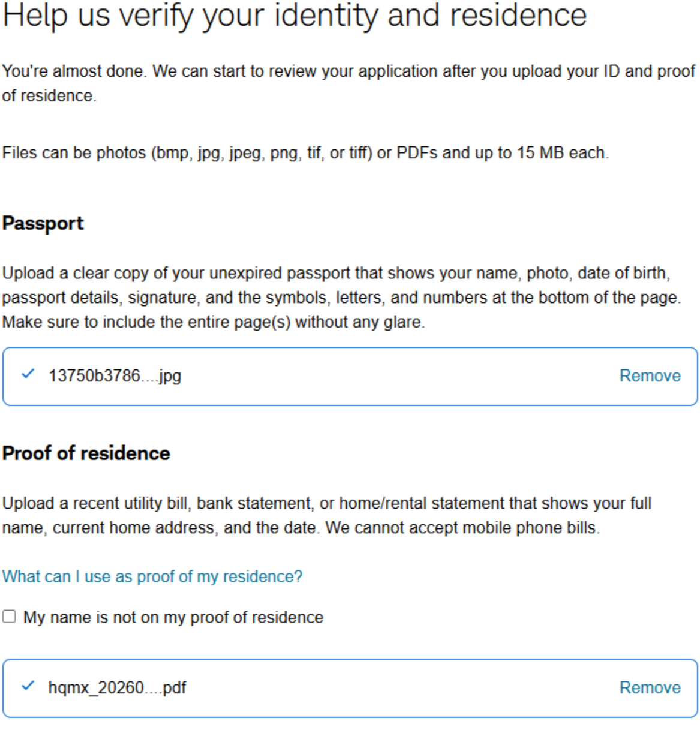Click empty area of the residence upload box

[x=396, y=688]
